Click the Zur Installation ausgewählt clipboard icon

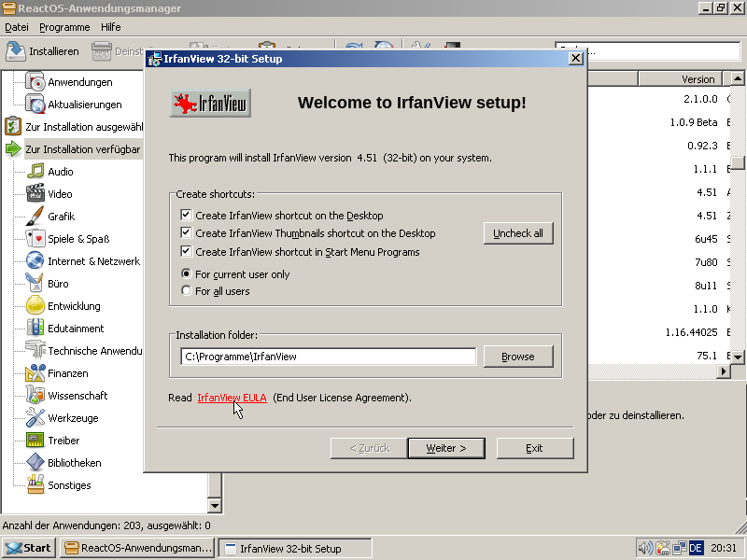[13, 127]
